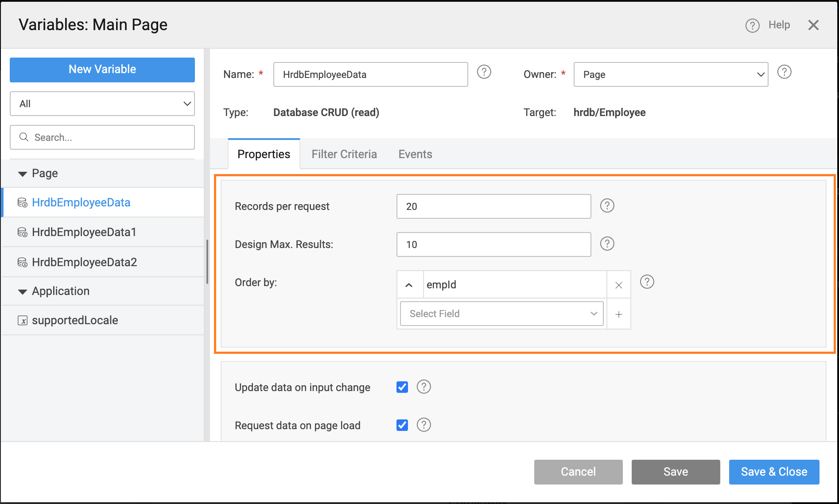Click the New Variable button
The image size is (839, 504).
pos(102,70)
